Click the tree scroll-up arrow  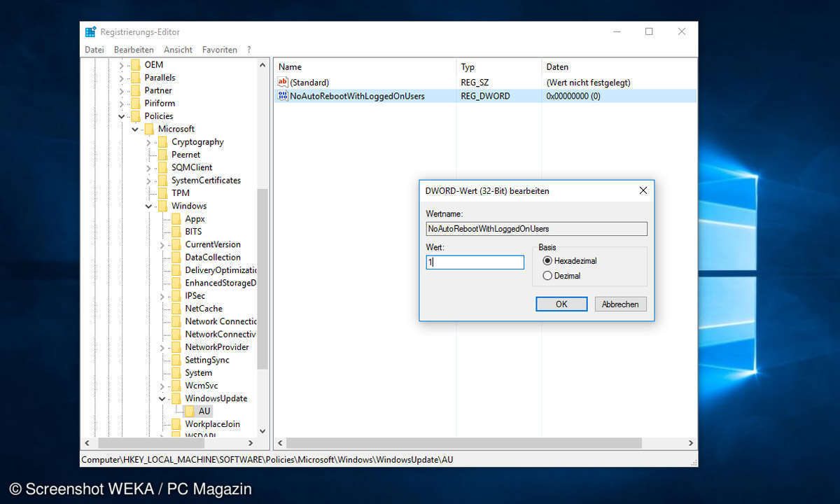[x=262, y=65]
